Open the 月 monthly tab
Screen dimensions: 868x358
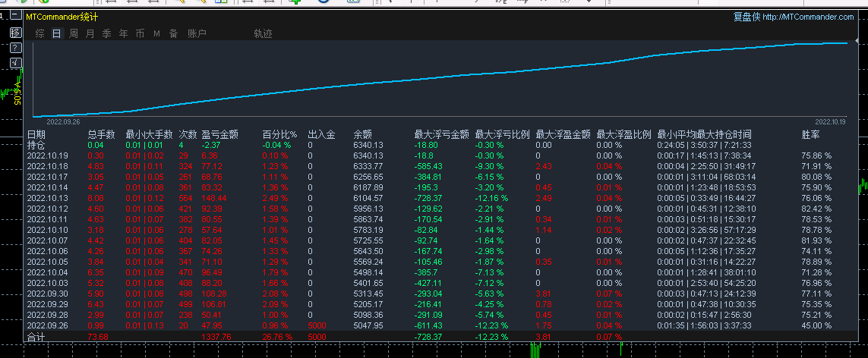click(x=90, y=33)
